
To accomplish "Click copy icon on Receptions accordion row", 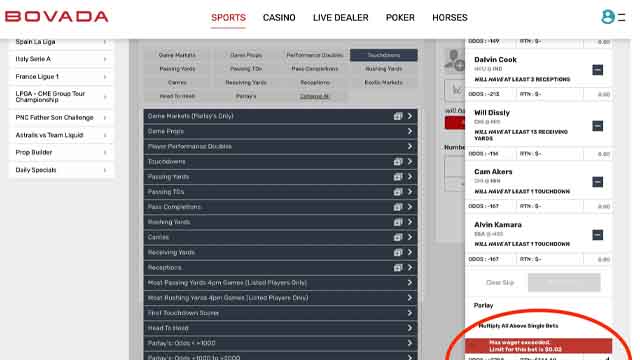I will pos(398,267).
